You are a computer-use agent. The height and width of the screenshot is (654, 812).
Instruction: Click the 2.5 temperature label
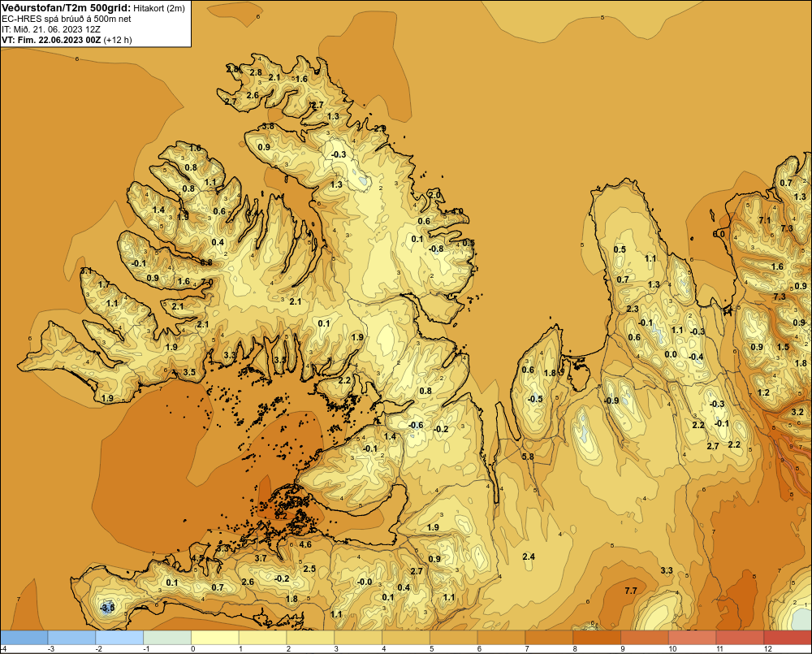[309, 569]
